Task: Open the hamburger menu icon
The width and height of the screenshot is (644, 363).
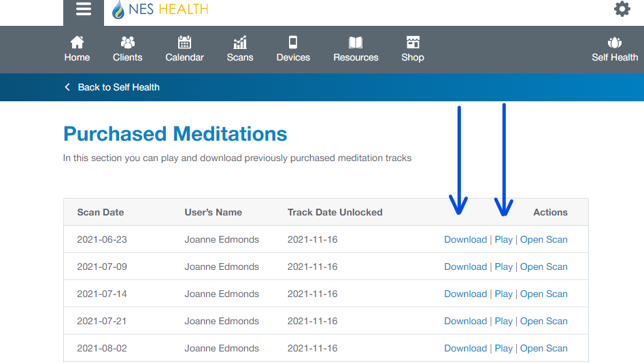Action: pyautogui.click(x=84, y=10)
